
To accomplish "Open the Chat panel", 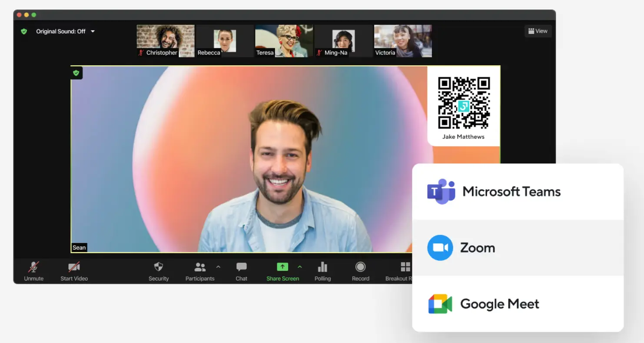I will pos(242,272).
